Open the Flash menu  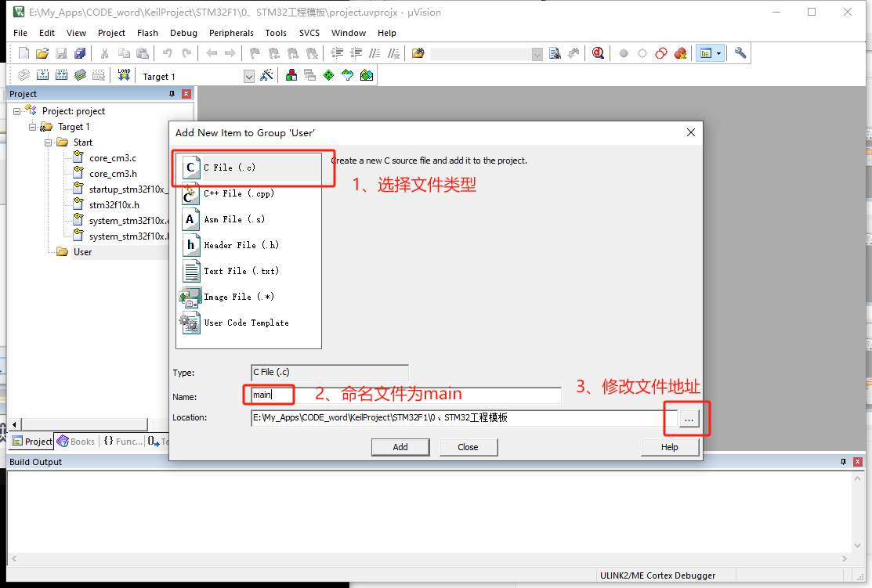coord(147,33)
